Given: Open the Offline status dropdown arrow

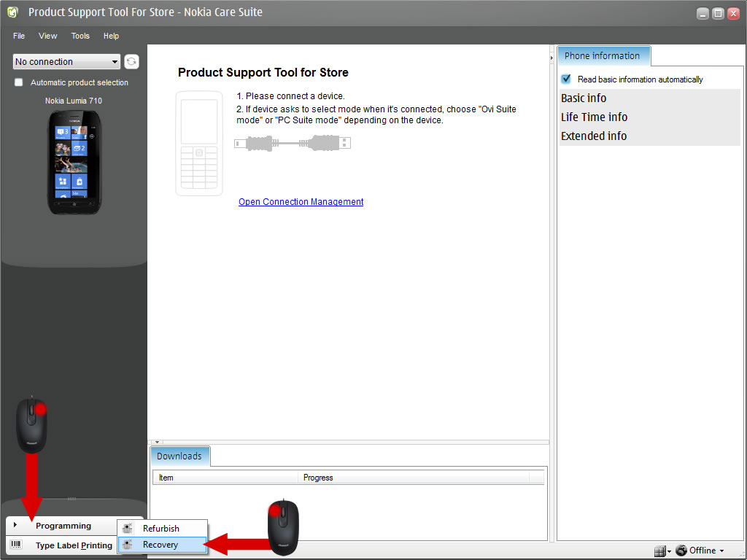Looking at the screenshot, I should [x=721, y=551].
